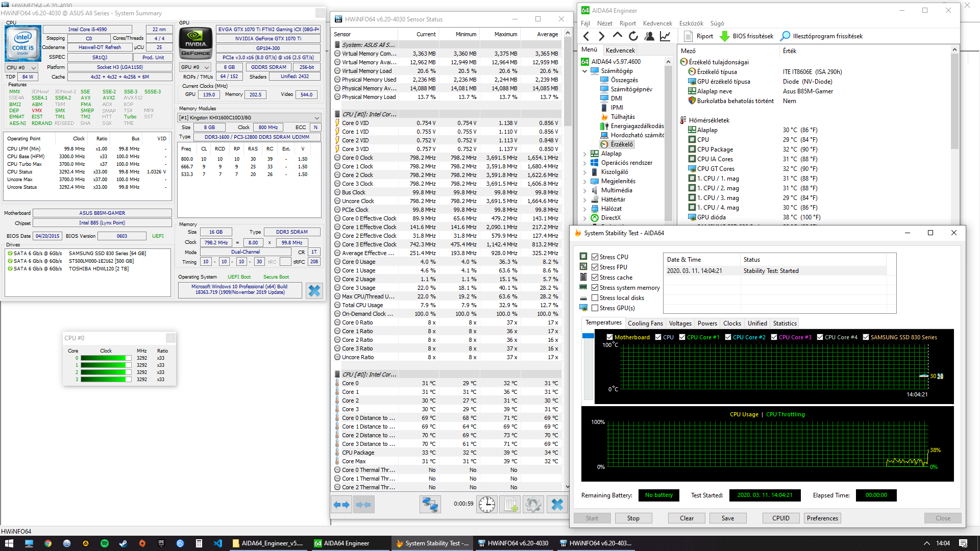Image resolution: width=980 pixels, height=551 pixels.
Task: Toggle Motherboard temperature graph checkbox
Action: coord(609,337)
